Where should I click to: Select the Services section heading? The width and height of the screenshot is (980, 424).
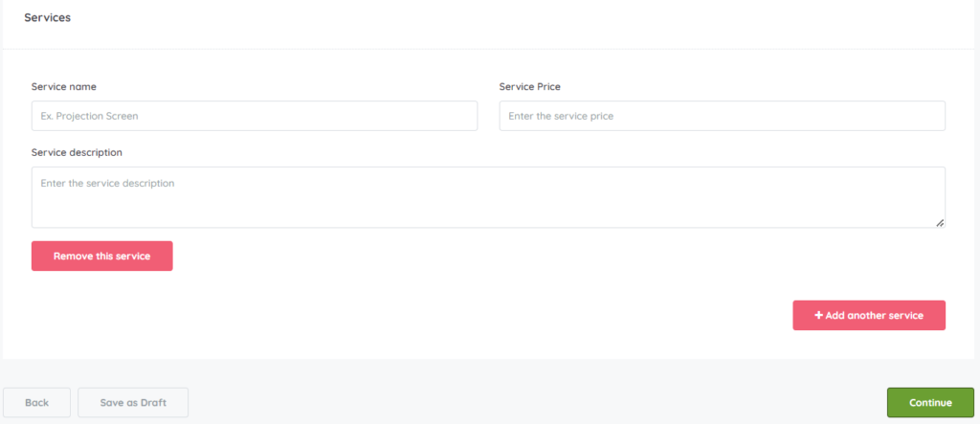pyautogui.click(x=47, y=17)
